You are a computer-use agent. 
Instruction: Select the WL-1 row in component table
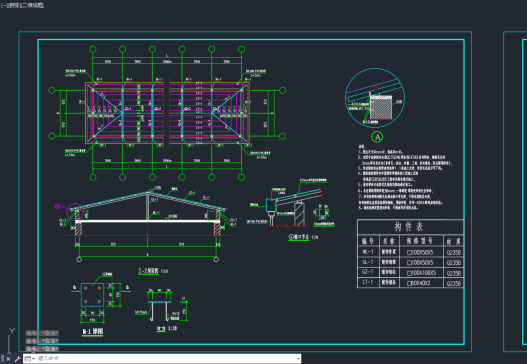pos(410,252)
